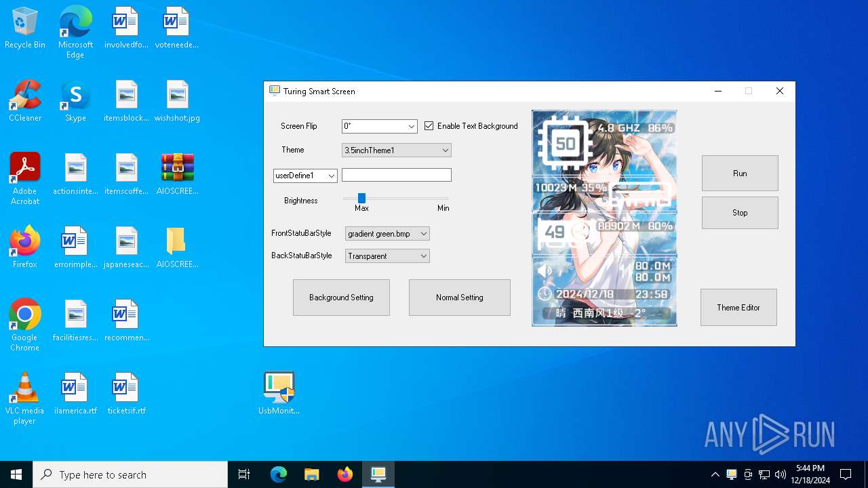Click the text field beside userDefine1
The image size is (868, 488).
(x=397, y=175)
